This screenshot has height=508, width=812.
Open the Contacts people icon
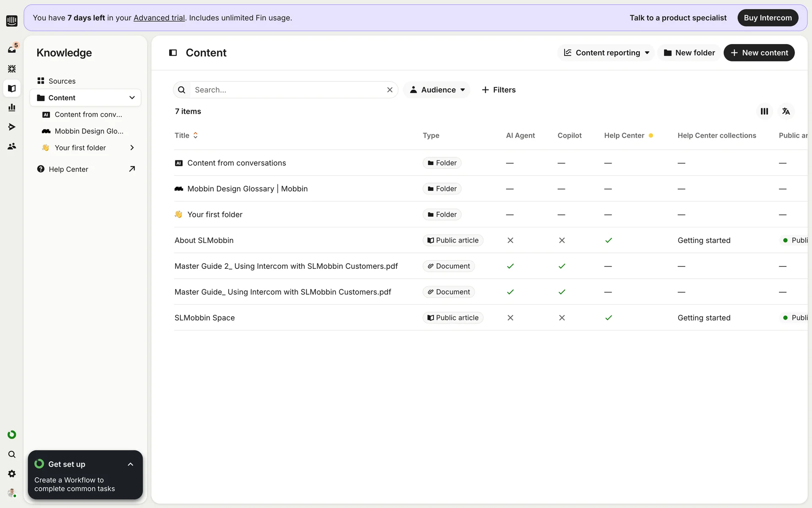12,146
